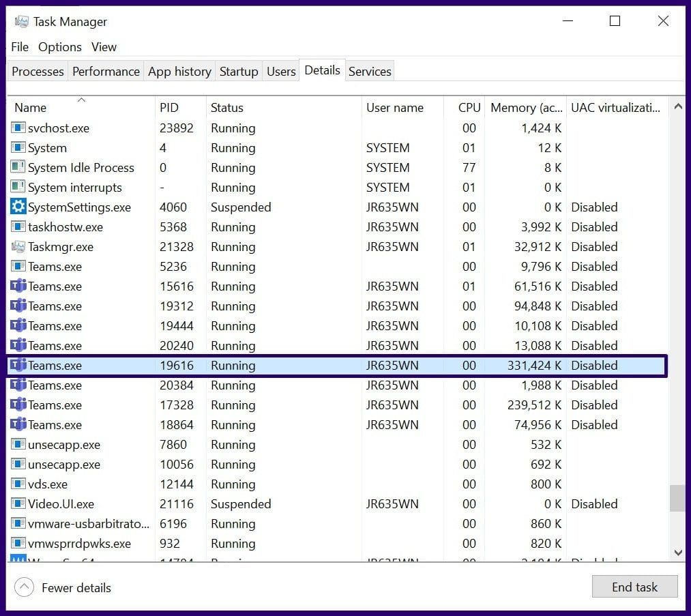Click the taskhostw.exe icon
Image resolution: width=691 pixels, height=616 pixels.
(18, 227)
